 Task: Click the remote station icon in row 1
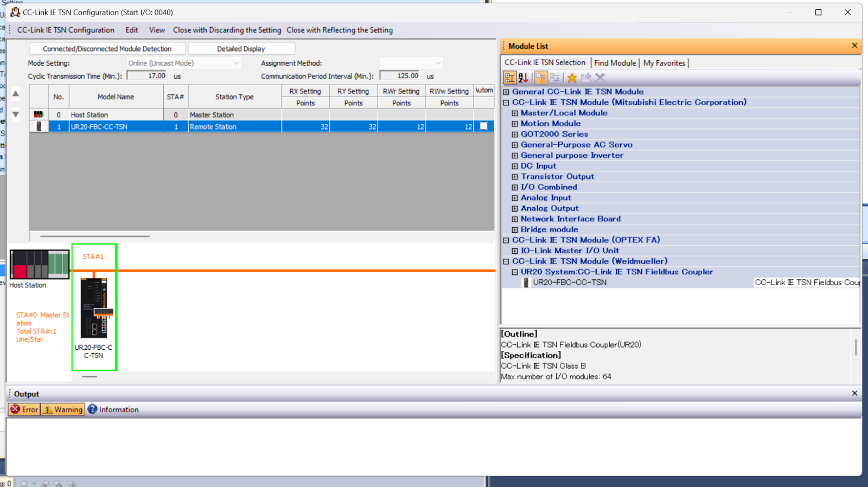click(x=39, y=126)
